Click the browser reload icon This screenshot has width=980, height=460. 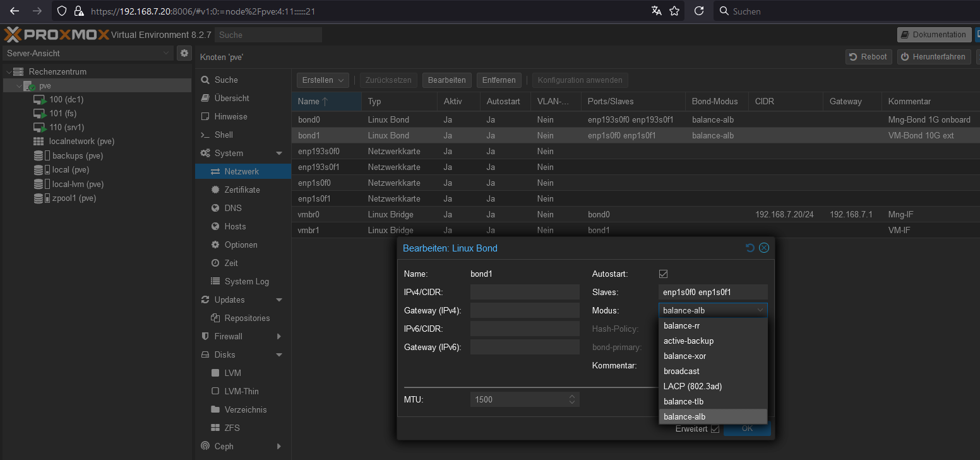click(698, 11)
